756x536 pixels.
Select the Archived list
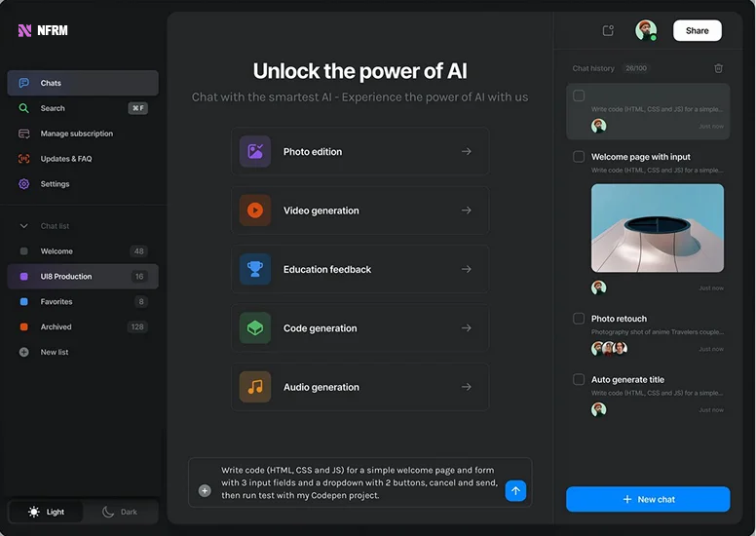click(x=83, y=326)
